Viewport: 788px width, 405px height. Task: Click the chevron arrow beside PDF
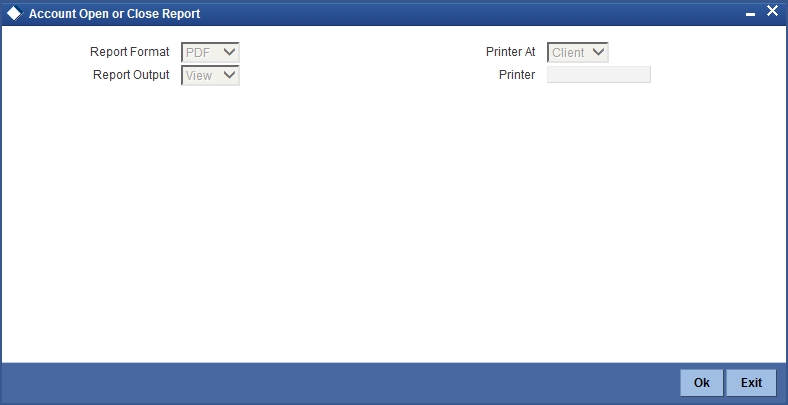[x=229, y=52]
